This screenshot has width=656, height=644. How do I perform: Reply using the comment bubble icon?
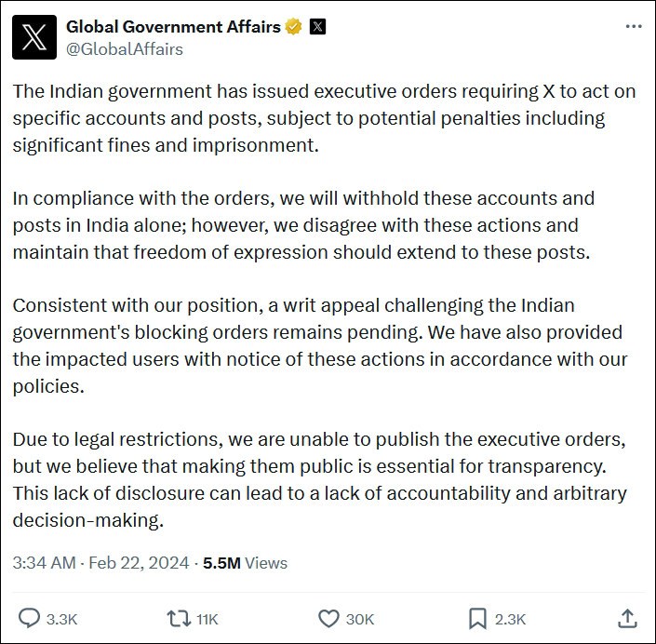[x=31, y=618]
